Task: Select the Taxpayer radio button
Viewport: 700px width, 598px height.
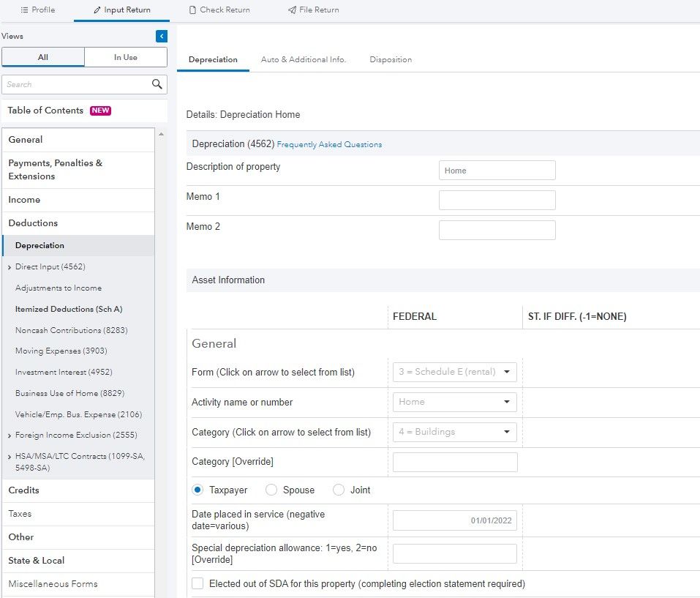Action: tap(197, 490)
